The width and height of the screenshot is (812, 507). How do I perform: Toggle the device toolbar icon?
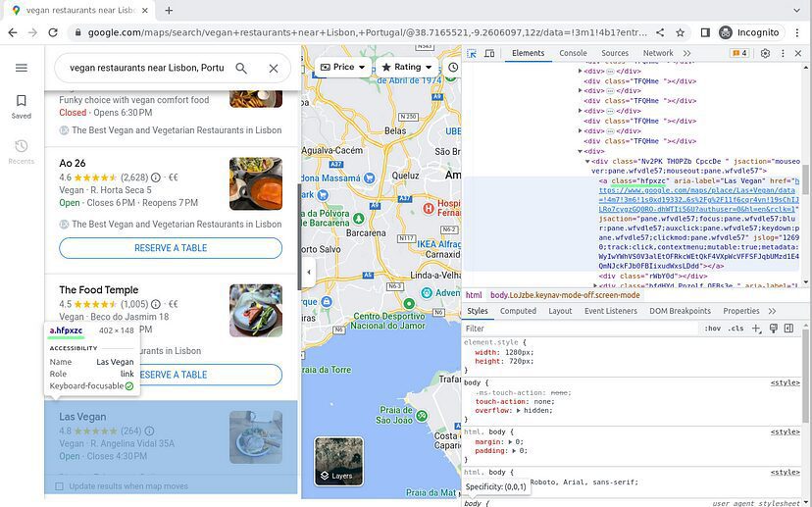point(489,53)
